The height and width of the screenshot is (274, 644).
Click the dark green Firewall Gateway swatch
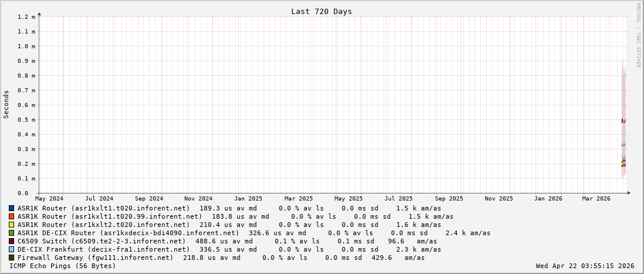click(x=12, y=258)
